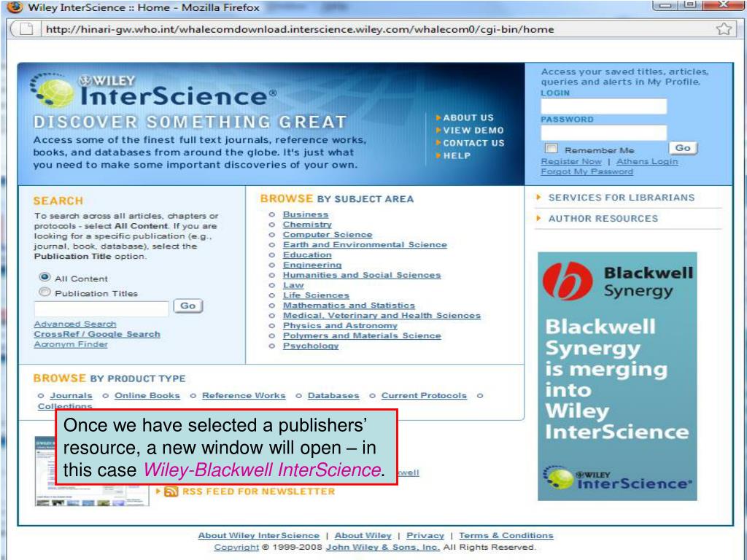Browse Mathematics and Statistics subject

tap(349, 306)
